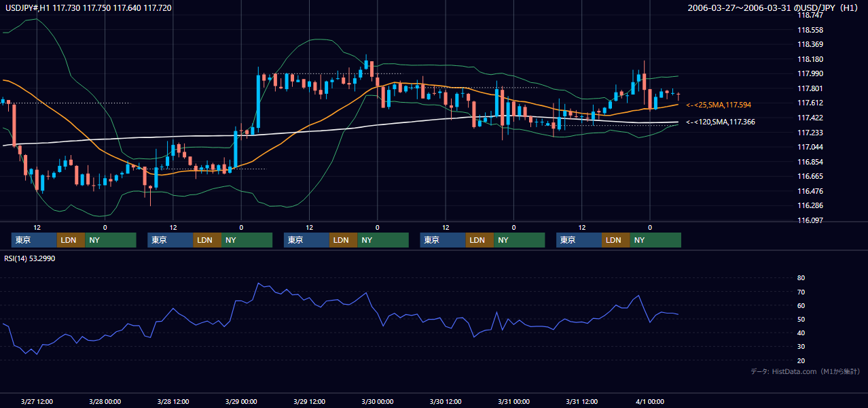Click the NY session block for 3/27
This screenshot has width=868, height=408.
coord(111,240)
